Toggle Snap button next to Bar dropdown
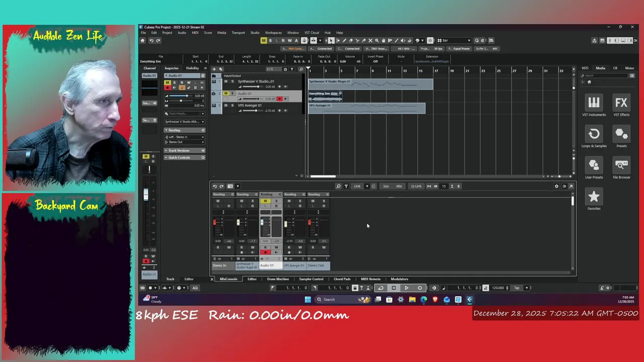 [x=430, y=40]
